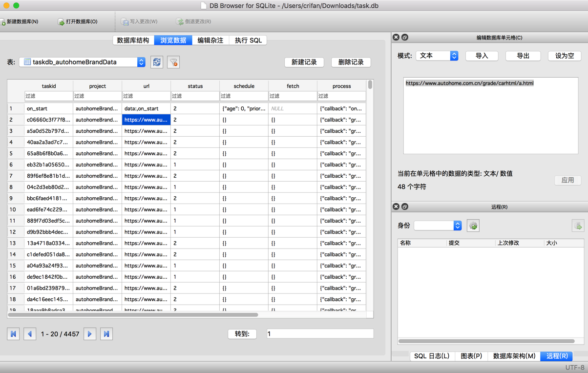The height and width of the screenshot is (373, 588).
Task: Click the status filter field
Action: coord(195,96)
